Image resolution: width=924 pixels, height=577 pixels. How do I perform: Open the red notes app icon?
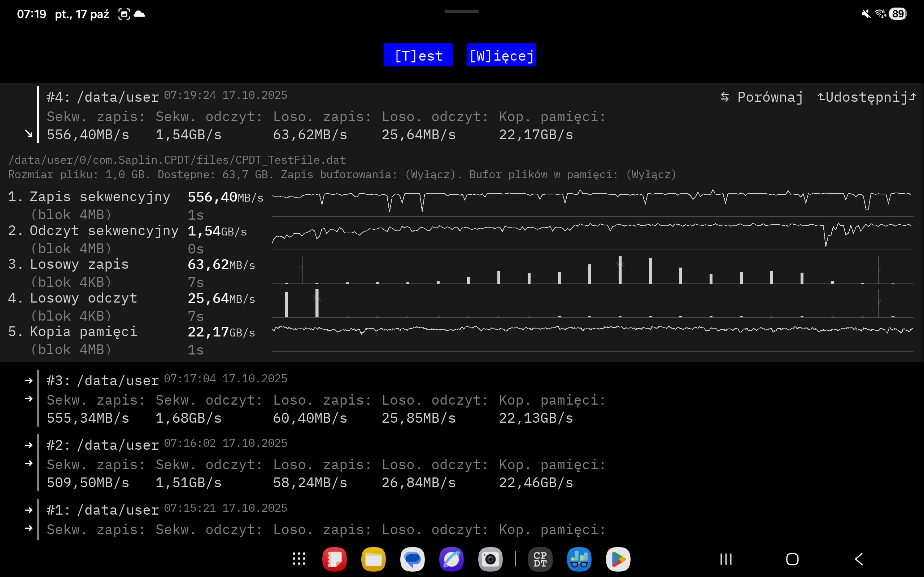(x=335, y=559)
